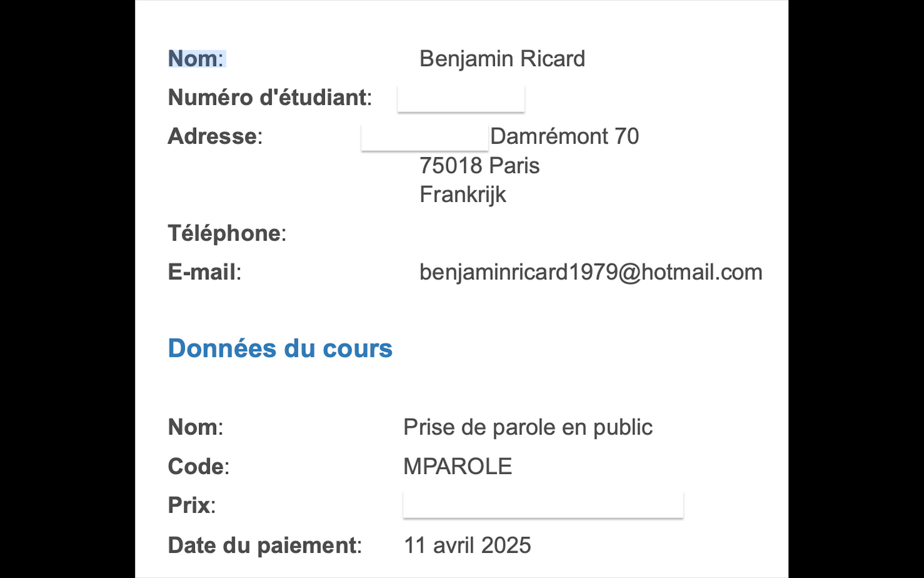
Task: Click the Damrémont 70 address text
Action: (564, 136)
